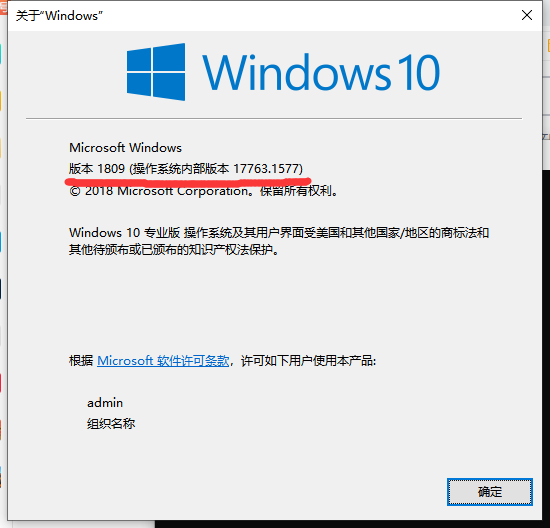
Task: Open the Microsoft 软件许可条款 link
Action: point(163,361)
